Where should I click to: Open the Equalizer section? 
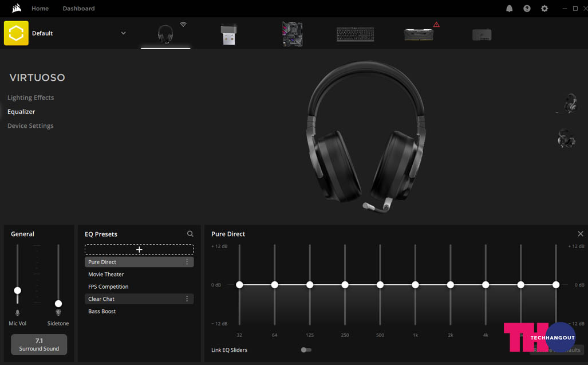(21, 112)
